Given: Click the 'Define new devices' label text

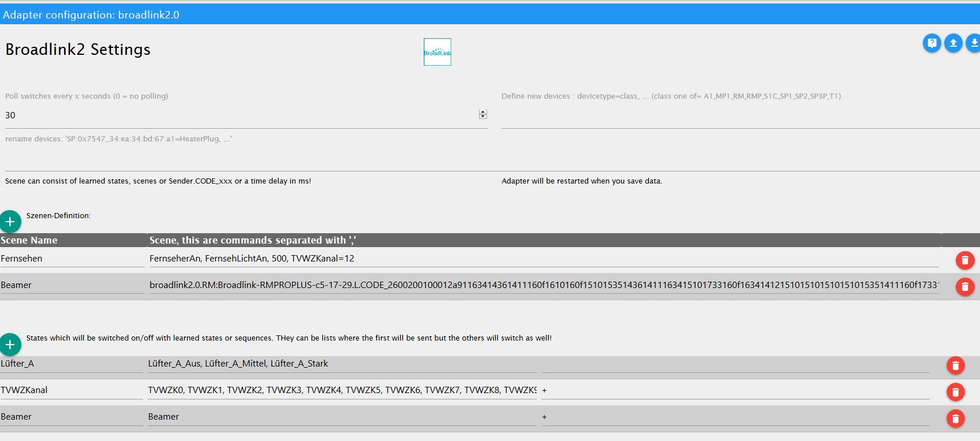Looking at the screenshot, I should click(x=671, y=96).
